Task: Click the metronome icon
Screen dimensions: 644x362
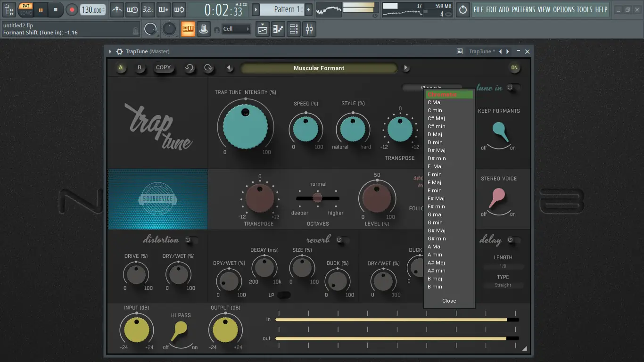Action: click(x=117, y=9)
